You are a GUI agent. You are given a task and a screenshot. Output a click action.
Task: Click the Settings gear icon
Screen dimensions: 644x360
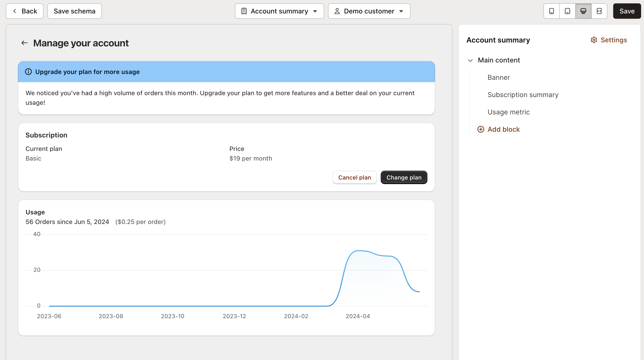tap(594, 40)
